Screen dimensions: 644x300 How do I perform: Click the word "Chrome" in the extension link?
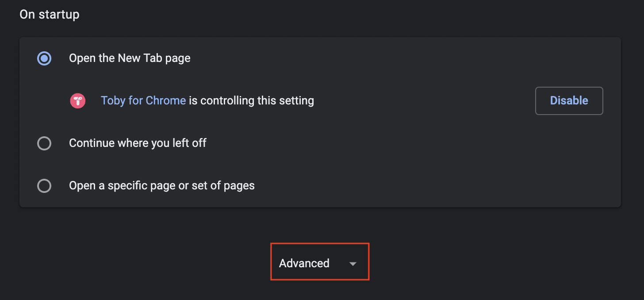[x=165, y=101]
